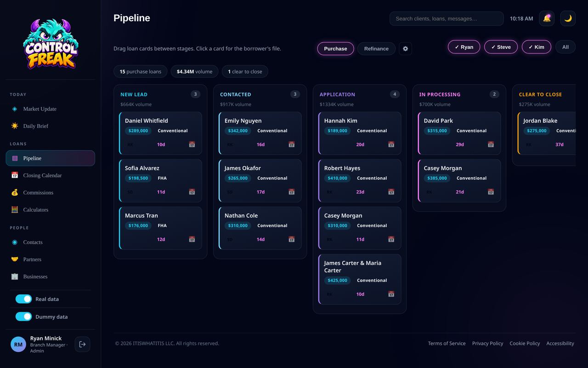Viewport: 588px width, 368px height.
Task: Toggle the Real data switch
Action: coord(24,299)
